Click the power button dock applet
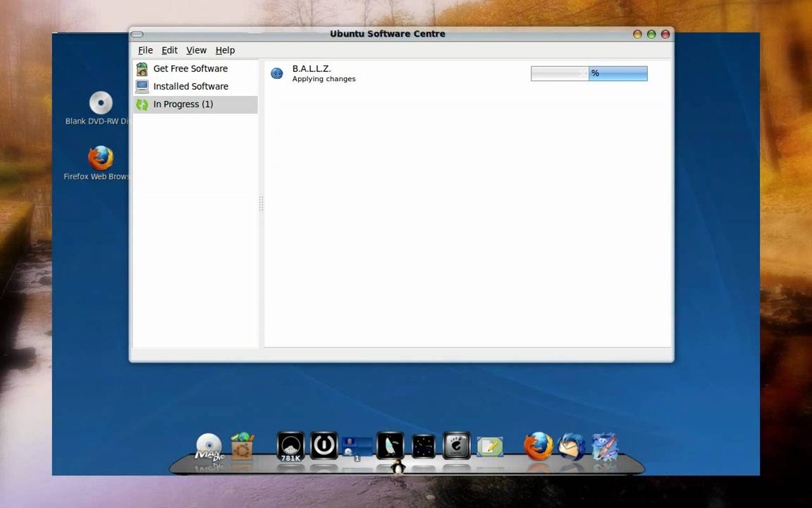 pyautogui.click(x=324, y=445)
